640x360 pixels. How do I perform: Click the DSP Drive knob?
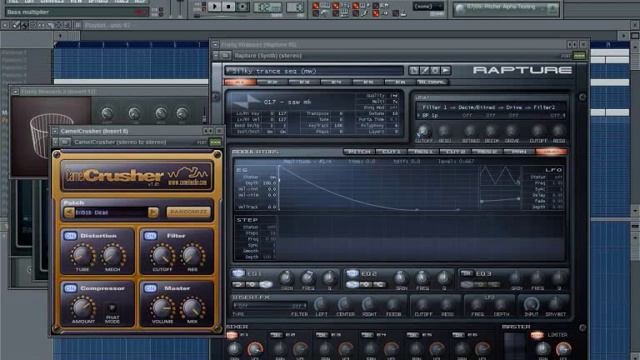pos(511,131)
